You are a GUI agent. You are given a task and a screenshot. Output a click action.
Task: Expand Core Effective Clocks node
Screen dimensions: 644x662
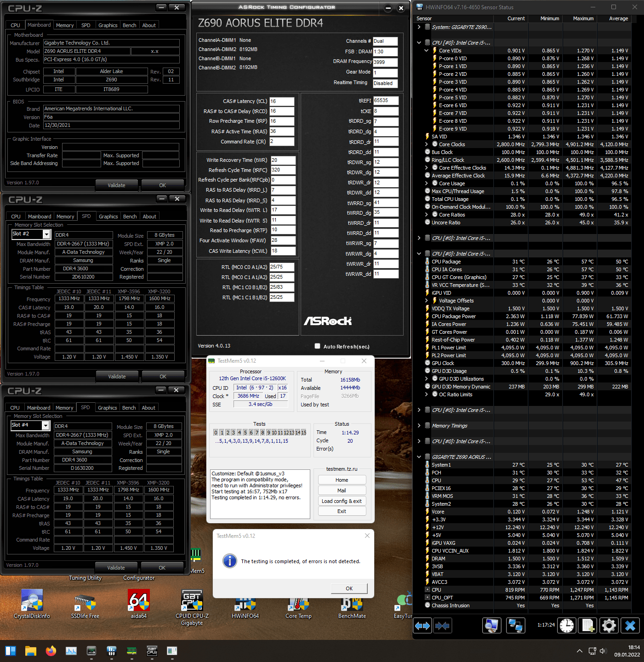click(x=426, y=168)
